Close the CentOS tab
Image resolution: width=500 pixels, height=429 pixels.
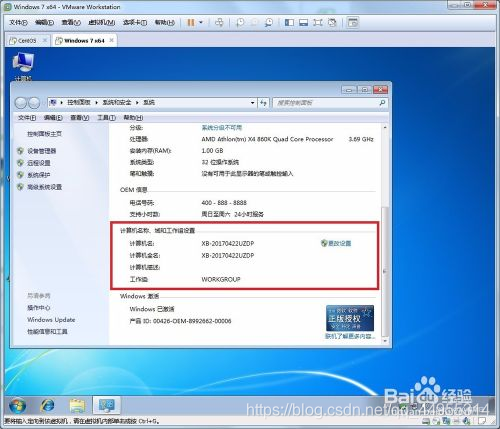tap(45, 40)
